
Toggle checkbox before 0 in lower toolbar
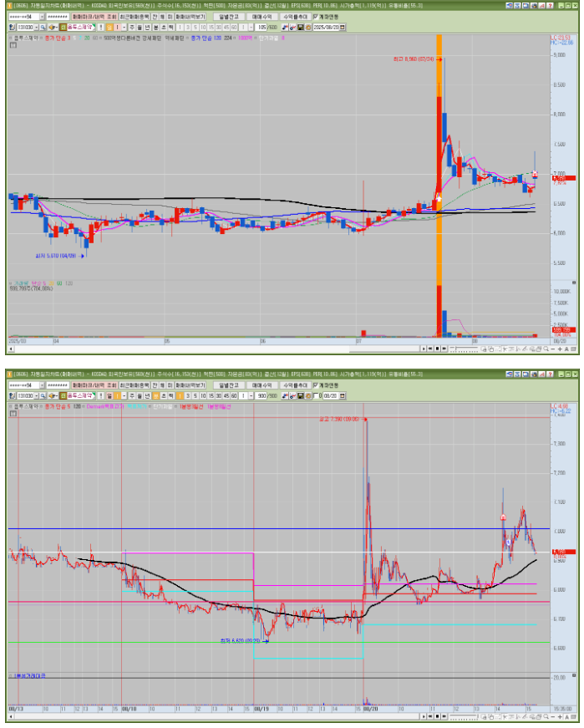coord(316,396)
